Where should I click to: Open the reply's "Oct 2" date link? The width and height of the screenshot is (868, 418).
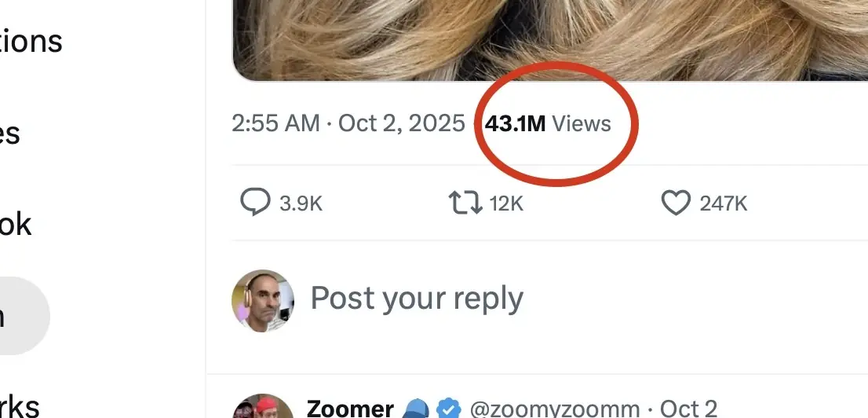click(x=688, y=409)
